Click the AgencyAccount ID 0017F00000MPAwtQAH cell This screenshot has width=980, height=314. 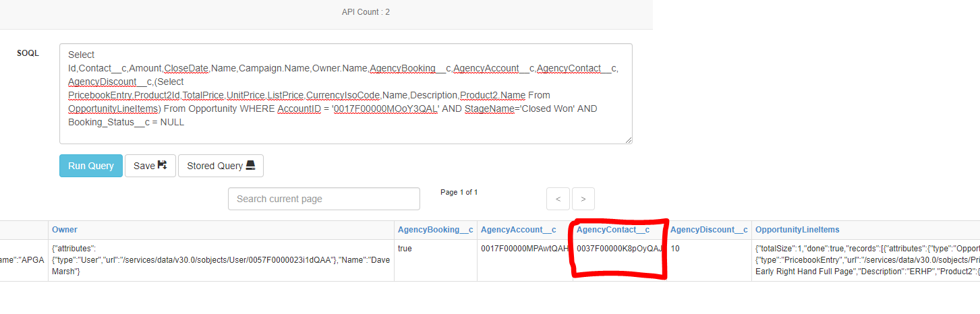pos(524,249)
